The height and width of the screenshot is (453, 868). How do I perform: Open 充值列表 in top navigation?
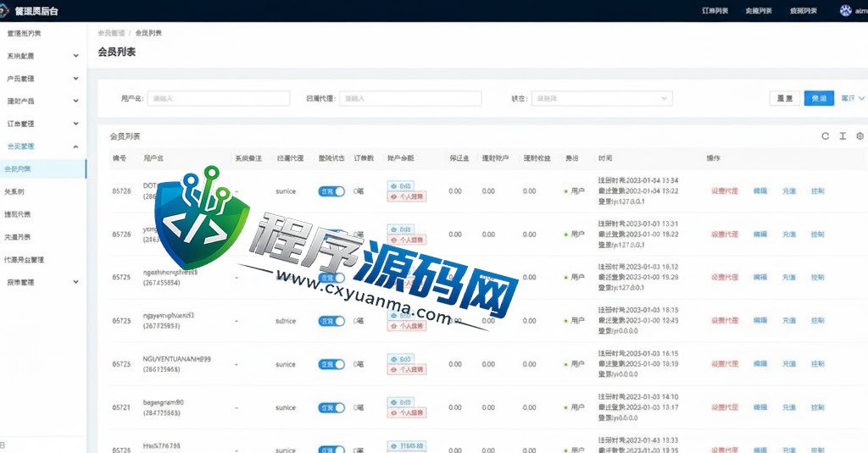759,10
